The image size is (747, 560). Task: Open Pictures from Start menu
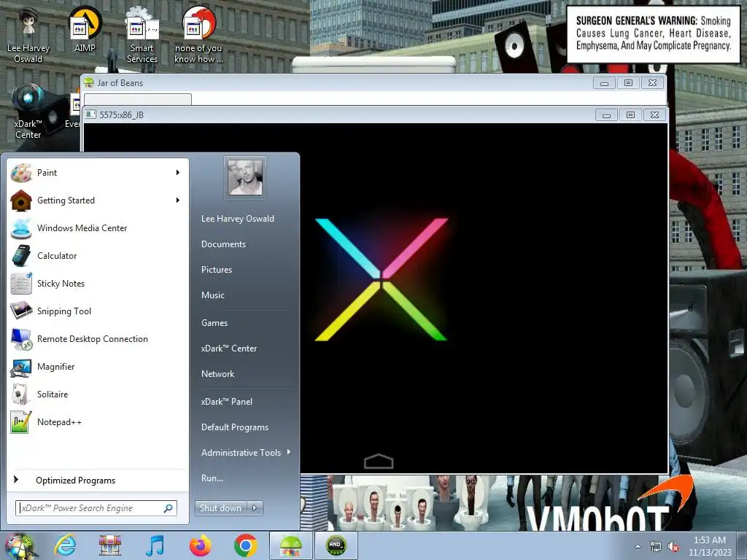pos(217,270)
